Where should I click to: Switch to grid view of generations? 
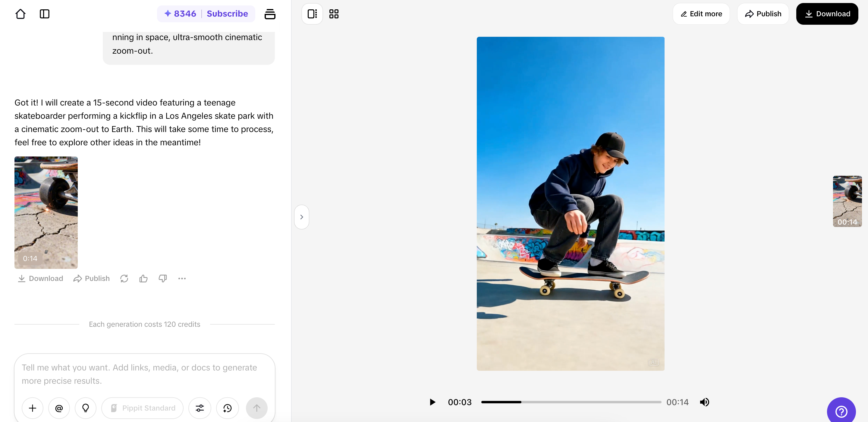334,14
